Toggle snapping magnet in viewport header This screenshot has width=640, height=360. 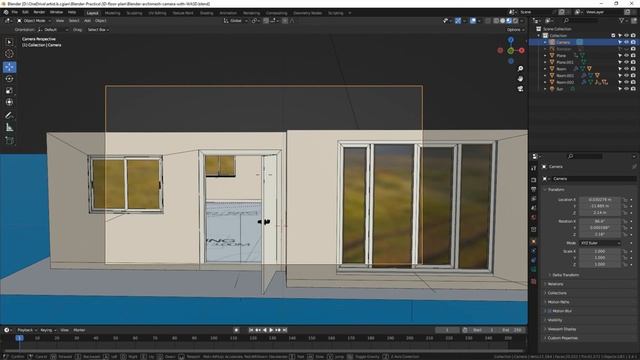[266, 20]
